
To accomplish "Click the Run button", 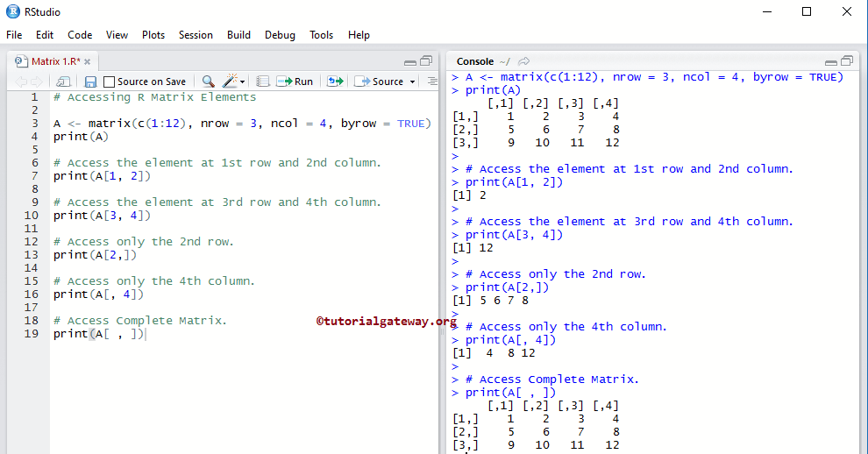I will pyautogui.click(x=295, y=82).
